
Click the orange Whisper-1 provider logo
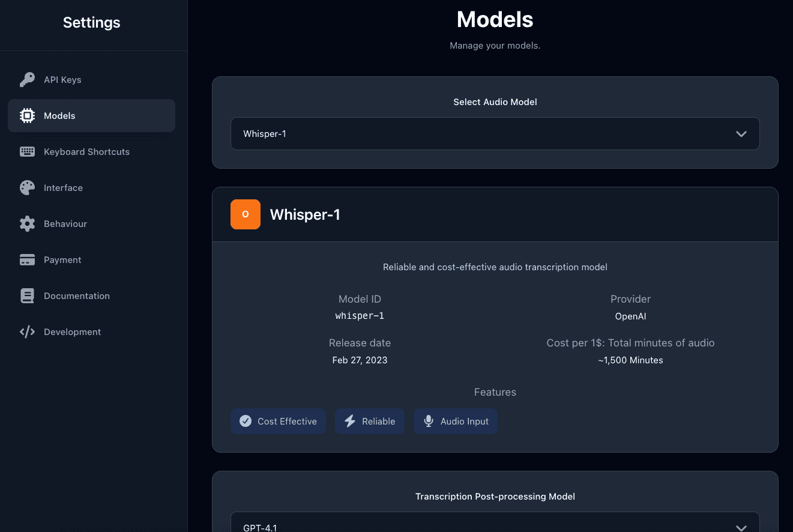pos(246,214)
